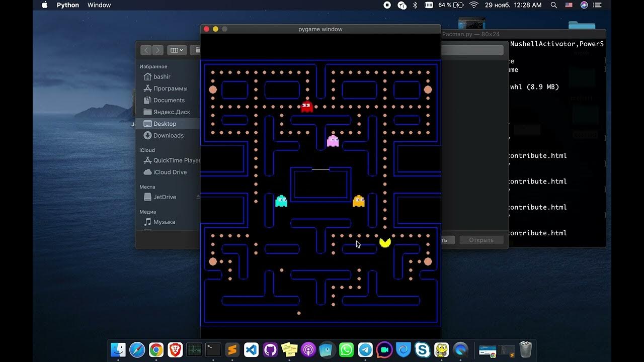Click the date and time in menu bar
Screen dimensions: 644x362
(513, 5)
